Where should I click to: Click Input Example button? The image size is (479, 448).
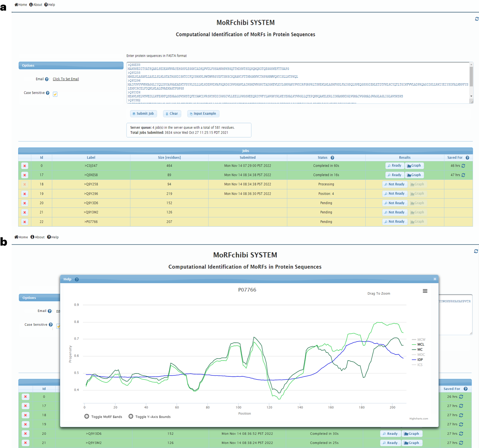coord(203,114)
